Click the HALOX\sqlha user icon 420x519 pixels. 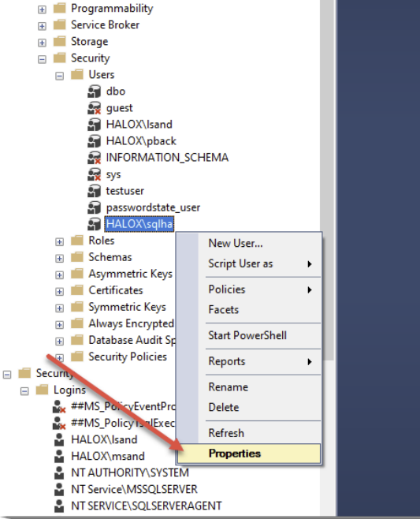(x=95, y=224)
